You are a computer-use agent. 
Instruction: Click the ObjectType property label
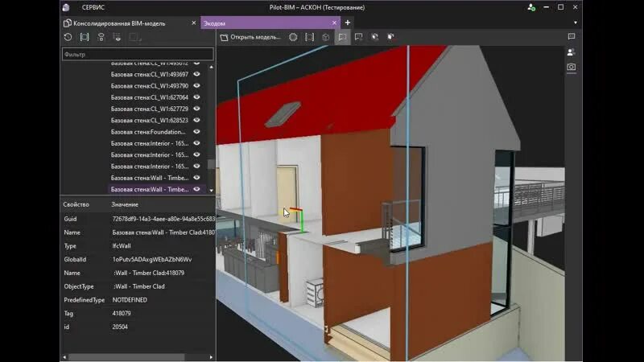click(79, 286)
